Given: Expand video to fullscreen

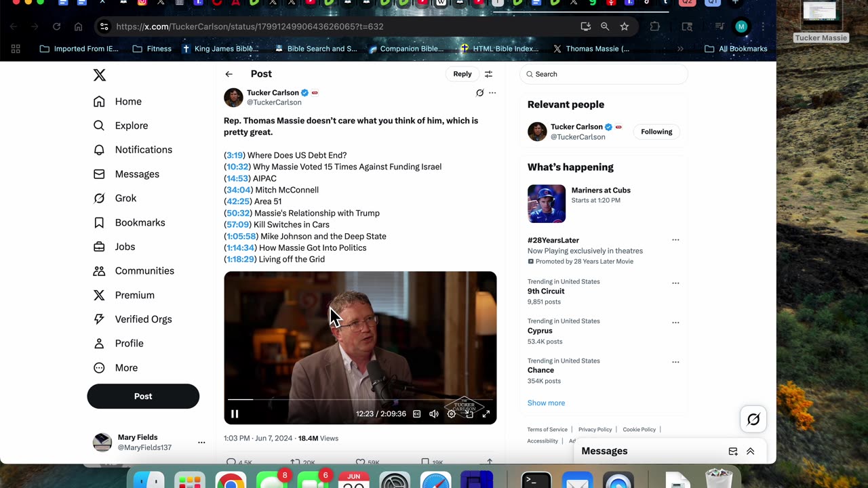Looking at the screenshot, I should [486, 414].
